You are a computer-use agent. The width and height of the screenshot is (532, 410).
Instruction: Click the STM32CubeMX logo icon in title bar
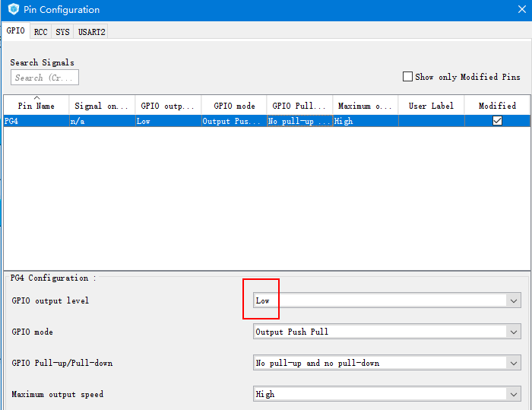14,9
